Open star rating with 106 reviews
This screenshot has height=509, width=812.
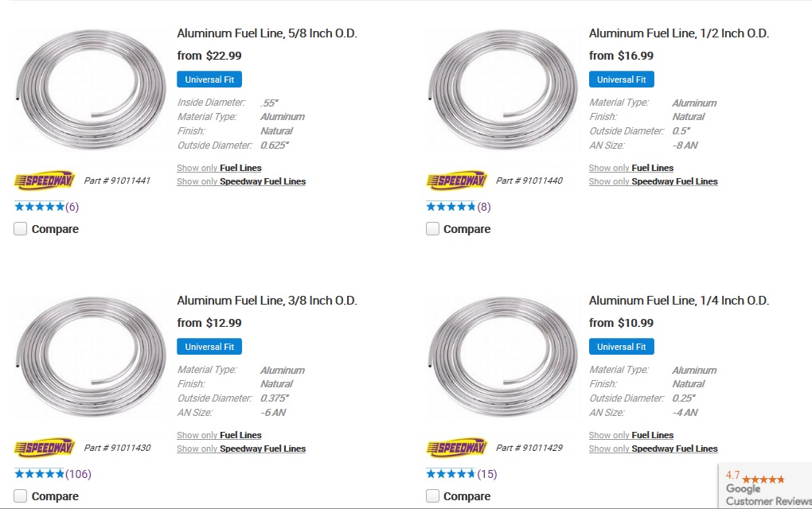[53, 474]
